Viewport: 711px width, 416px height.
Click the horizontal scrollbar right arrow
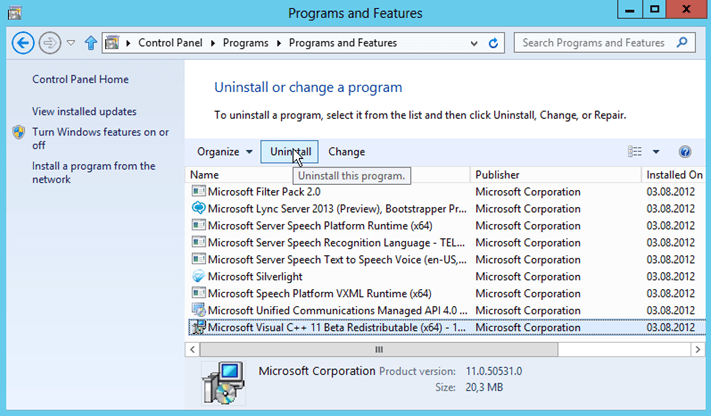tap(697, 349)
